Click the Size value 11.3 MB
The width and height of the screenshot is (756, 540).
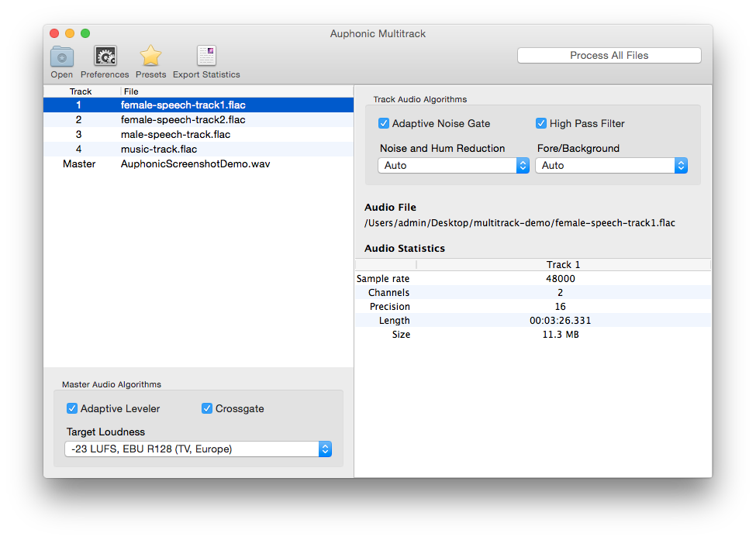(x=561, y=335)
